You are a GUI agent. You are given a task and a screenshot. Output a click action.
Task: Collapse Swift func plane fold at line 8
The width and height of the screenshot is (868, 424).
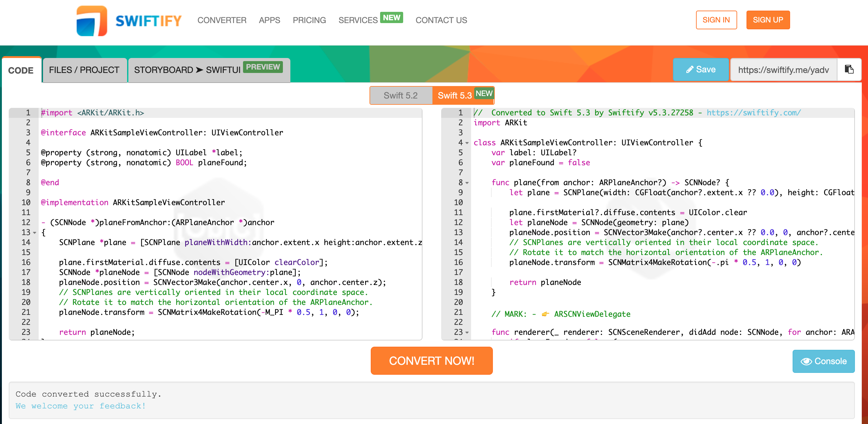click(467, 183)
